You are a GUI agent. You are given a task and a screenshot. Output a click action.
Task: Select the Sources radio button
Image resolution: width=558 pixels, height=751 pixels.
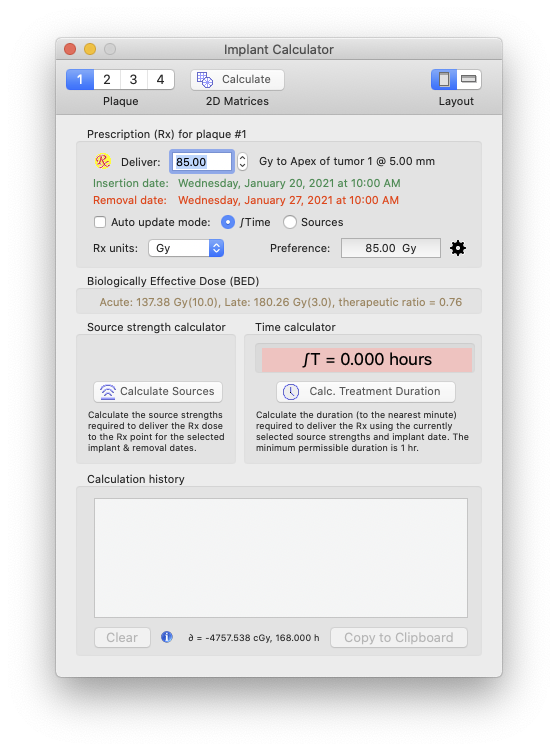click(x=289, y=222)
